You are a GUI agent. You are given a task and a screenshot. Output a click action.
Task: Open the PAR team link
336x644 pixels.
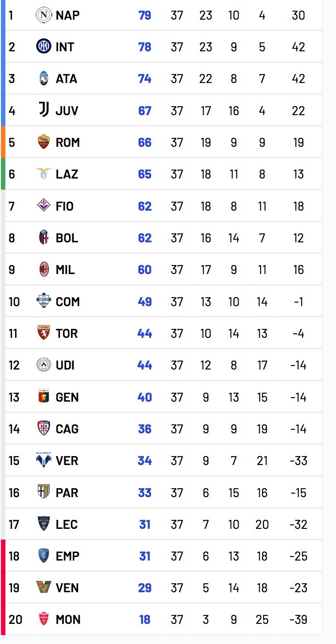(67, 493)
